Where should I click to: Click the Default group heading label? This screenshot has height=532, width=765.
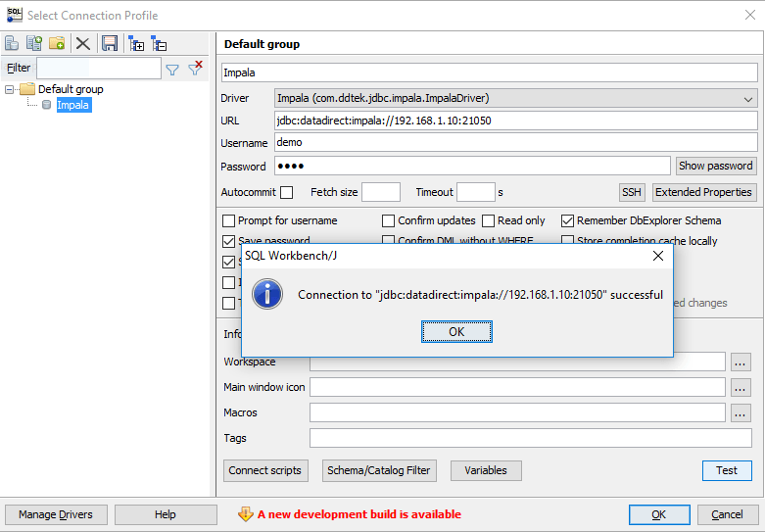pyautogui.click(x=262, y=44)
